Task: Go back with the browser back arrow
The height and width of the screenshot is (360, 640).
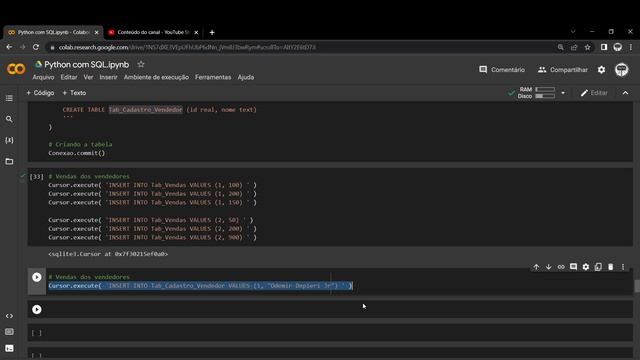Action: click(x=9, y=47)
